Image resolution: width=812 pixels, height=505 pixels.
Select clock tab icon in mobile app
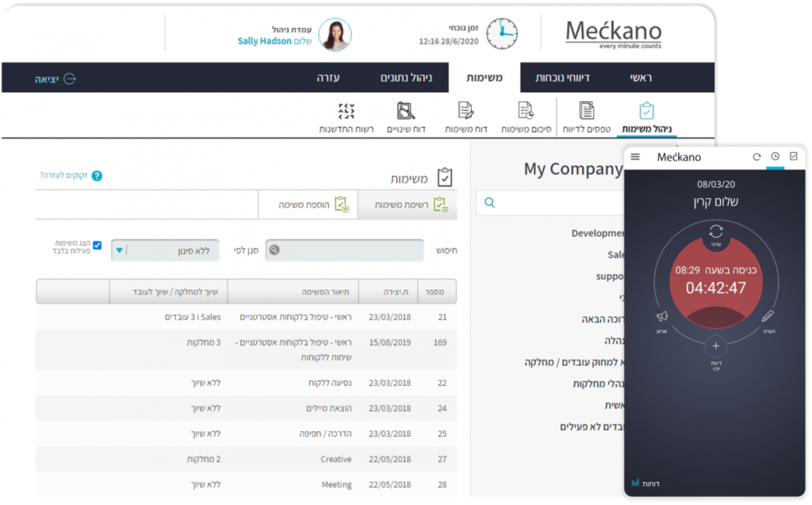coord(776,156)
